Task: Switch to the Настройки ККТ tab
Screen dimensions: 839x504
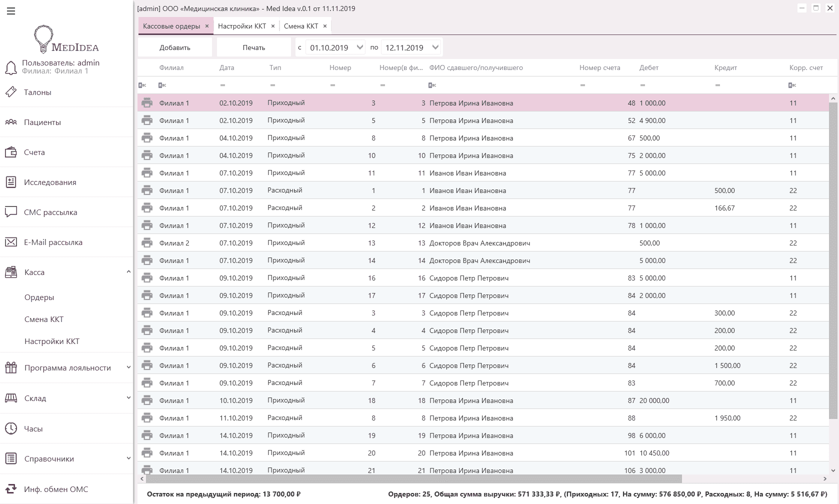Action: 242,26
